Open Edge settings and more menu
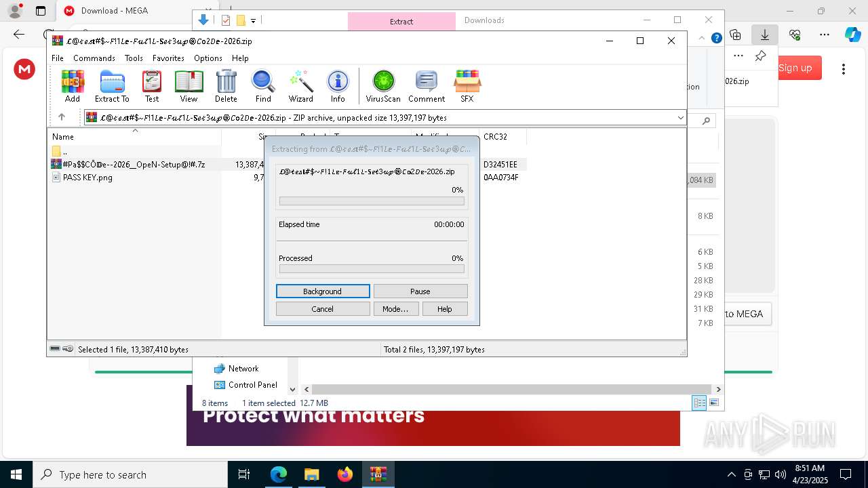Viewport: 868px width, 488px height. tap(825, 35)
